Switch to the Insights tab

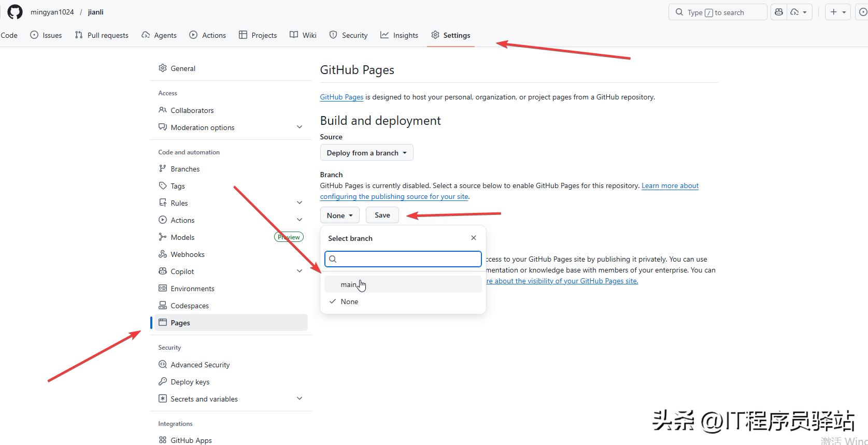tap(399, 35)
